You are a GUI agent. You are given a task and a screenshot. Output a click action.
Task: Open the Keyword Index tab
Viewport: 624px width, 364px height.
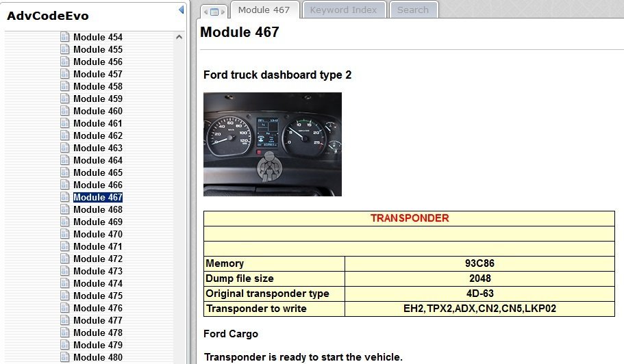(343, 10)
